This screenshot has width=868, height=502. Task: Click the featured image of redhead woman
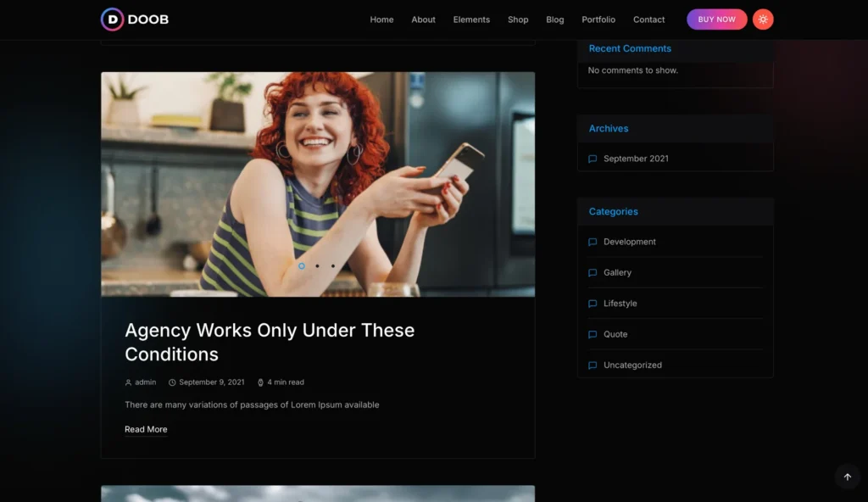coord(318,170)
